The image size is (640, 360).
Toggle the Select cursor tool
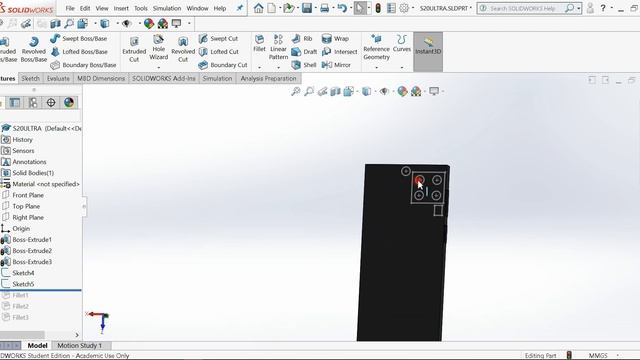tap(360, 8)
